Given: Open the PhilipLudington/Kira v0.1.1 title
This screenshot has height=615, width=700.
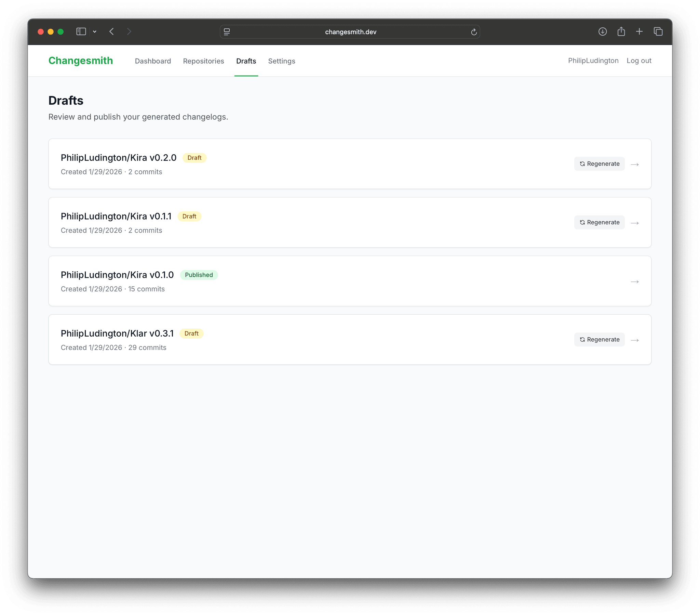Looking at the screenshot, I should pyautogui.click(x=116, y=216).
